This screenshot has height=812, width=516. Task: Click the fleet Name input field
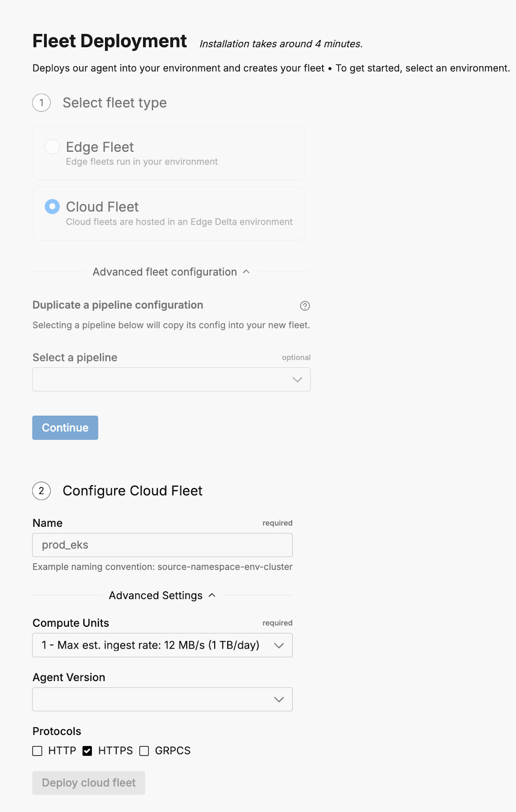162,545
